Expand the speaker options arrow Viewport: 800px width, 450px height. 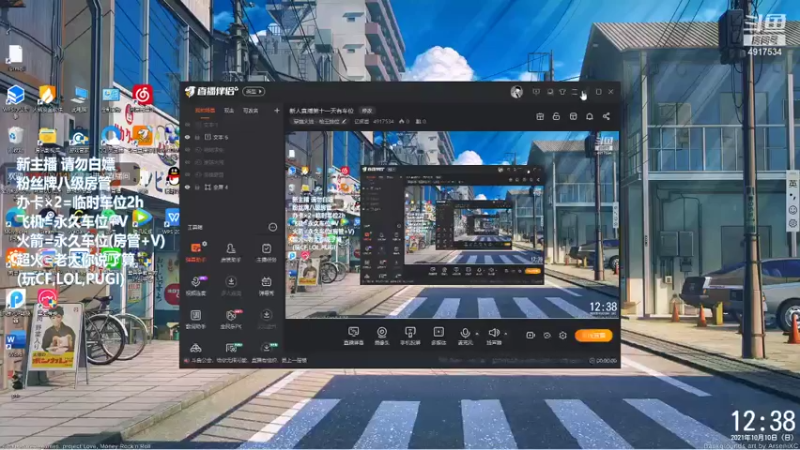coord(506,334)
